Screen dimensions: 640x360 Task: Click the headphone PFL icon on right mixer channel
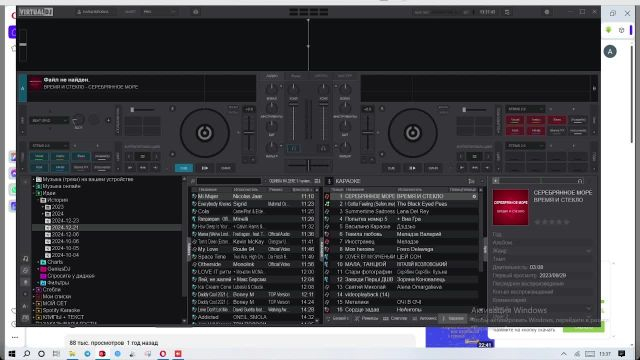point(323,149)
